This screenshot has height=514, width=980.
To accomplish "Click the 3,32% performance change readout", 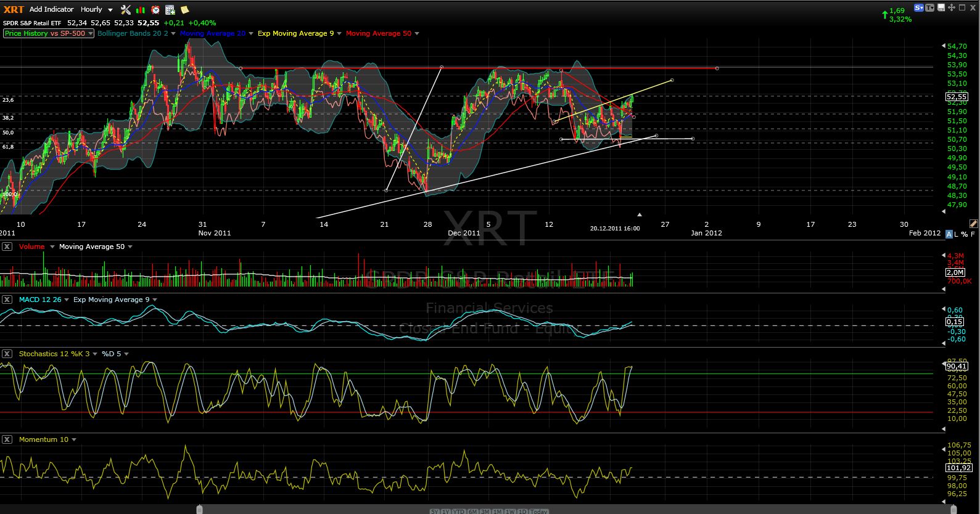I will point(900,19).
